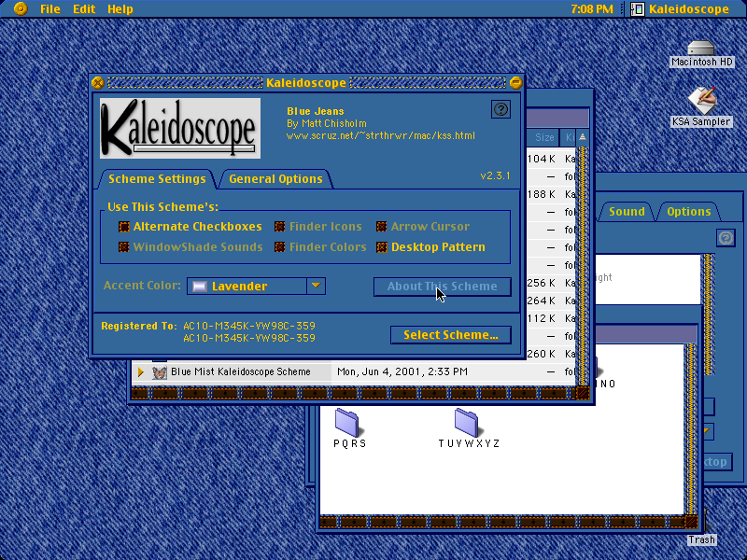Viewport: 747px width, 560px height.
Task: Toggle the WindowShade Sounds checkbox
Action: (190, 247)
